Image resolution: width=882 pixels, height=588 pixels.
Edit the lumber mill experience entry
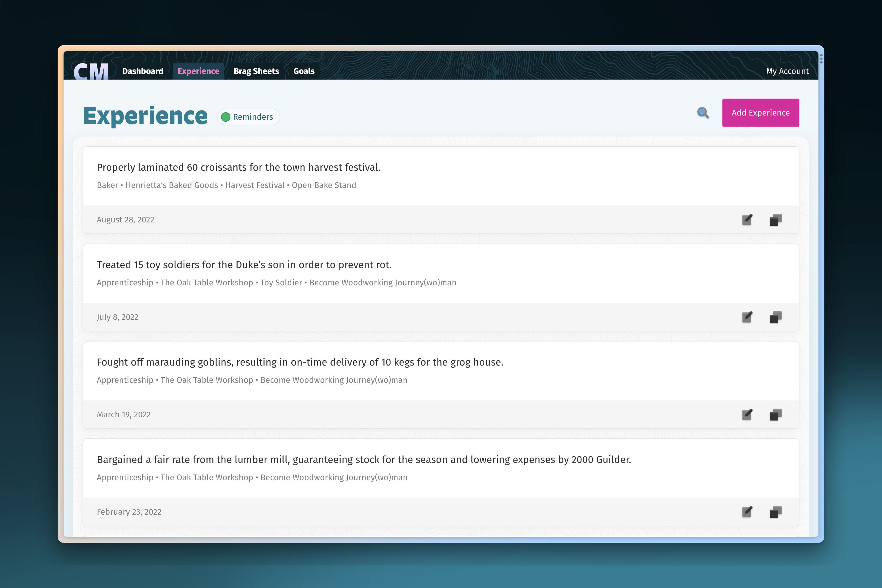click(747, 512)
